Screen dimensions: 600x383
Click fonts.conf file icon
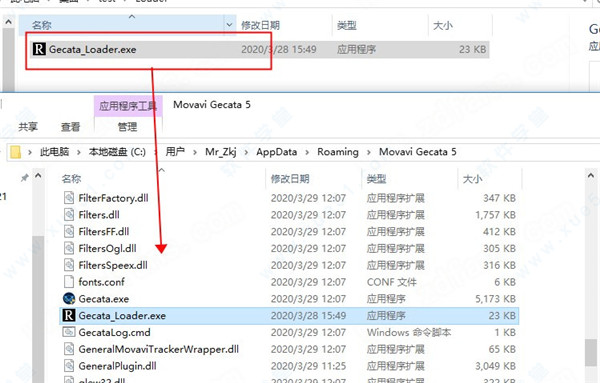pyautogui.click(x=69, y=282)
